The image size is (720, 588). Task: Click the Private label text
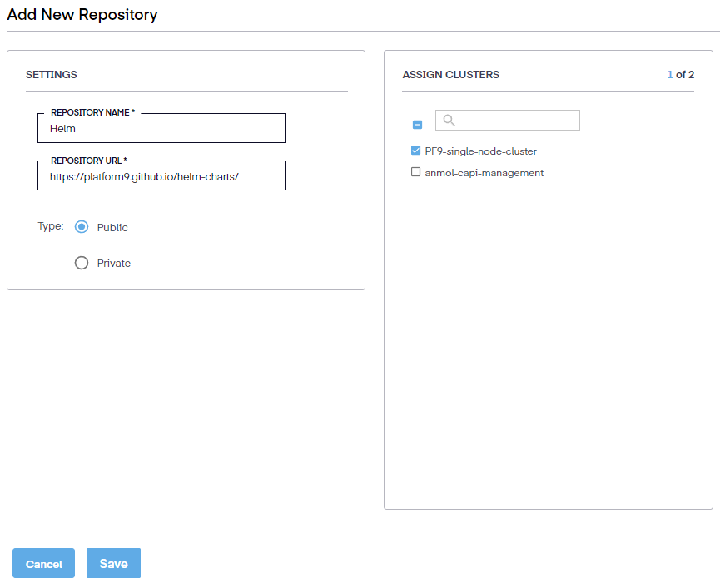(114, 263)
